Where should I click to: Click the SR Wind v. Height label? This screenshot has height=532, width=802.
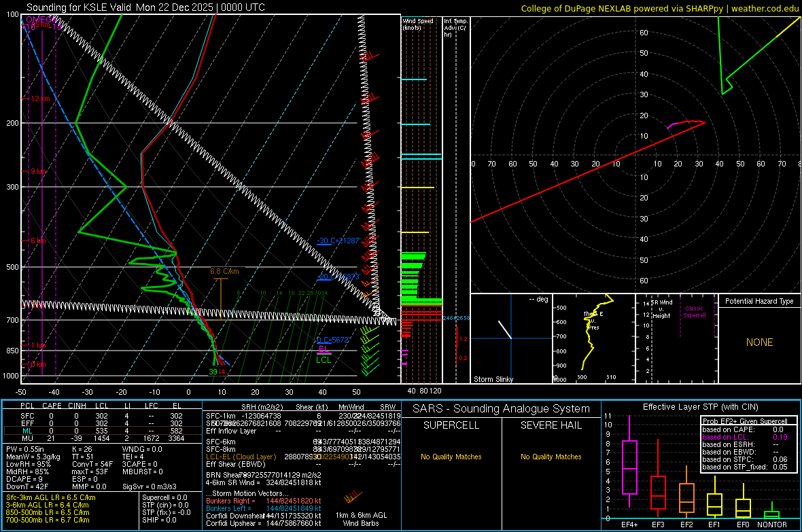661,309
